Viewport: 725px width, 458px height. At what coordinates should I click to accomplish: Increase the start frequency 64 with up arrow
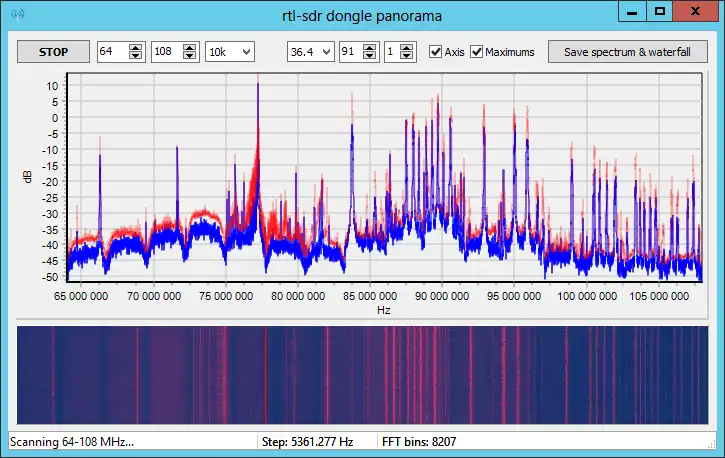pos(135,47)
